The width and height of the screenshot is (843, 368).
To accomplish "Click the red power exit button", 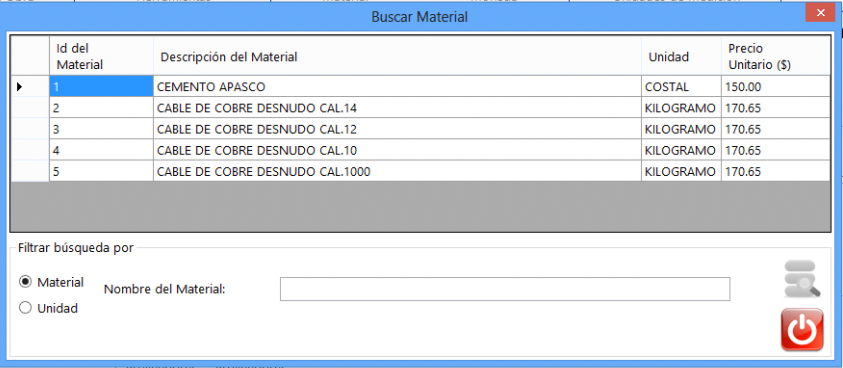I will 802,330.
